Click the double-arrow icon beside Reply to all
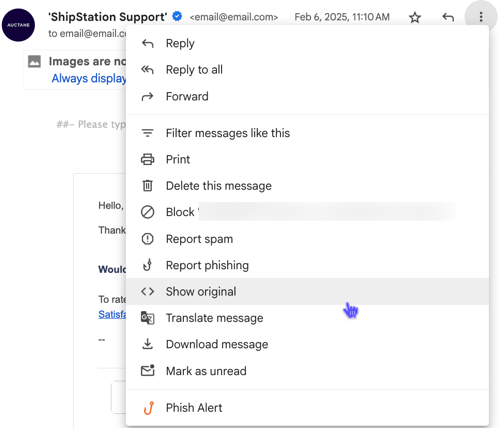500x428 pixels. click(147, 70)
